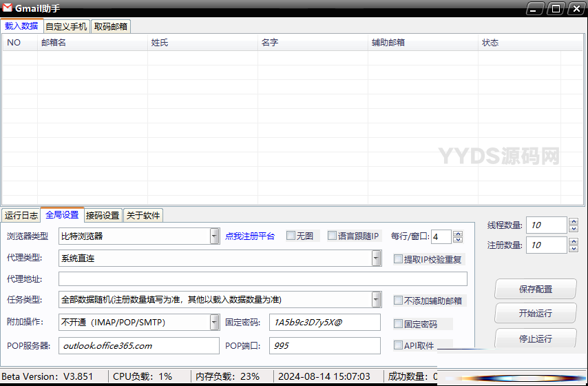Toggle 语言跟随IP checkbox
Image resolution: width=588 pixels, height=386 pixels.
click(332, 236)
